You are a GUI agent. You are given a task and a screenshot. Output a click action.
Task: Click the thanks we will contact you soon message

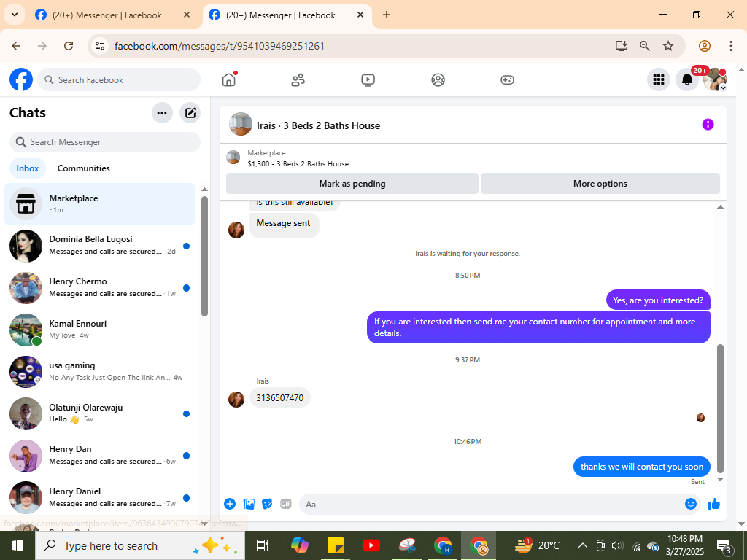[642, 467]
